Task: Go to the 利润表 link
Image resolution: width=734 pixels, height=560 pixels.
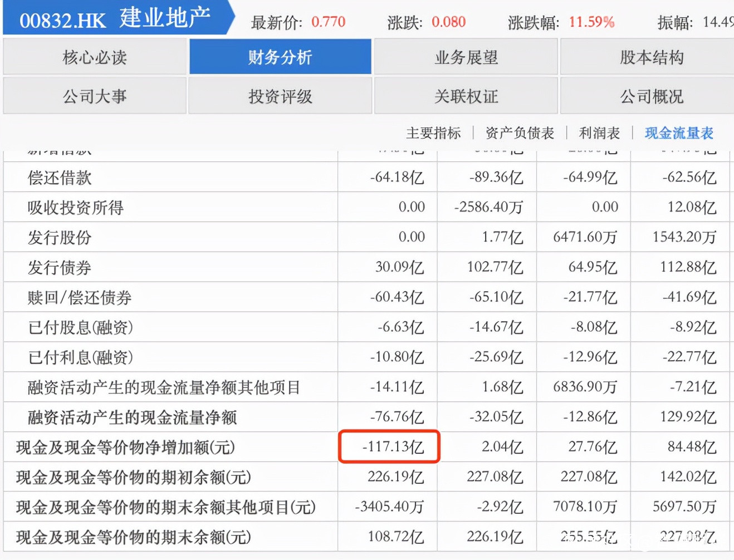Action: click(599, 133)
